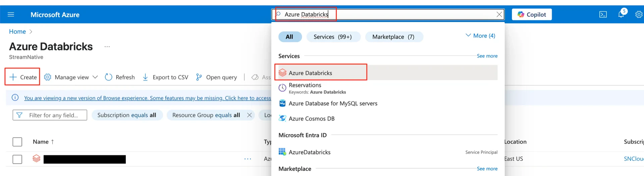Click the Databricks icon in resource row
The height and width of the screenshot is (176, 644).
pos(36,159)
